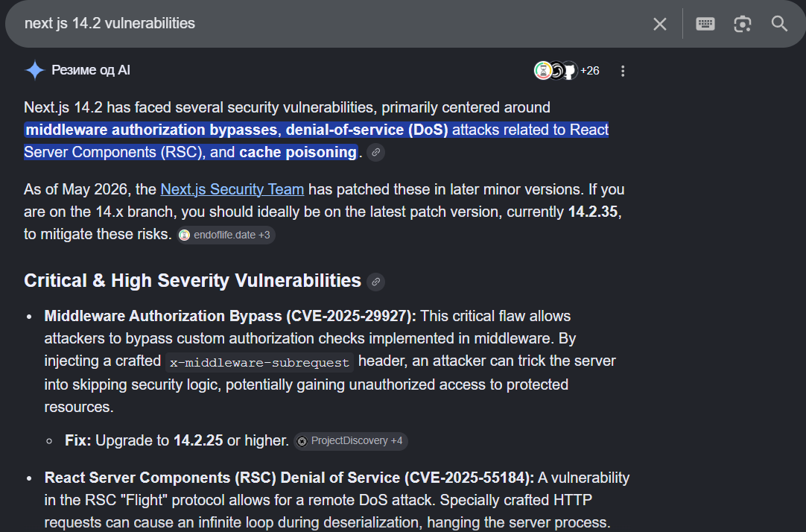Viewport: 806px width, 532px height.
Task: Open the Next.js Security Team link
Action: click(x=232, y=189)
